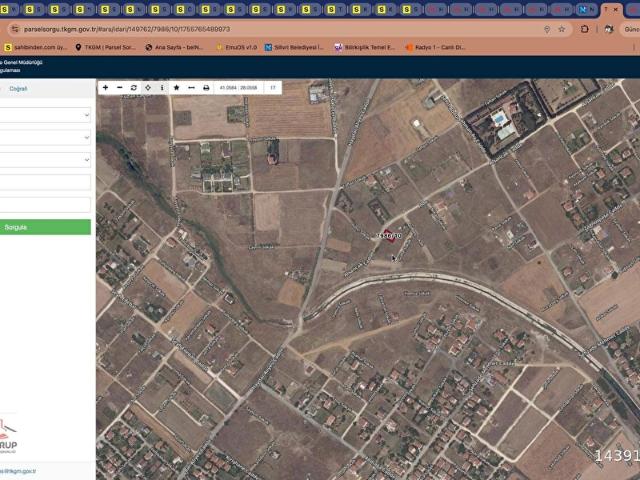
Task: Click the refresh map icon
Action: tap(134, 88)
